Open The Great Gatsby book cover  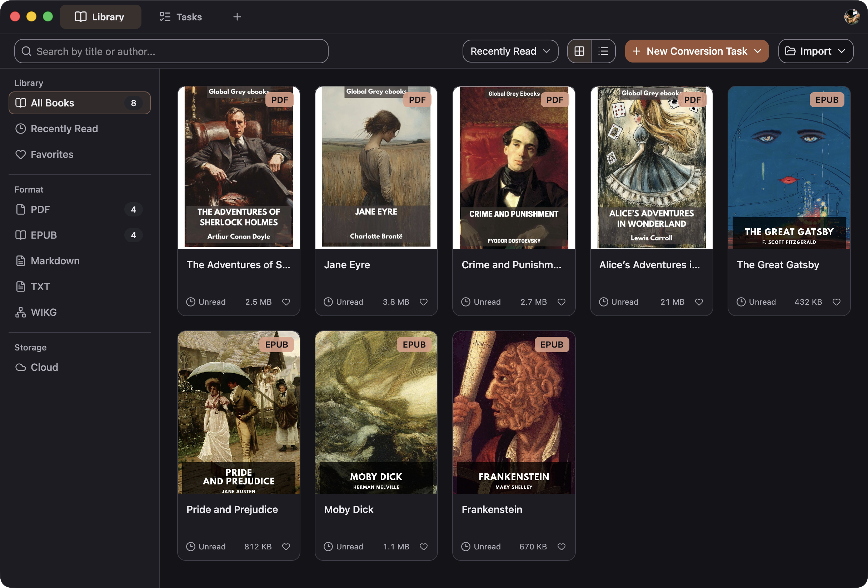coord(789,168)
